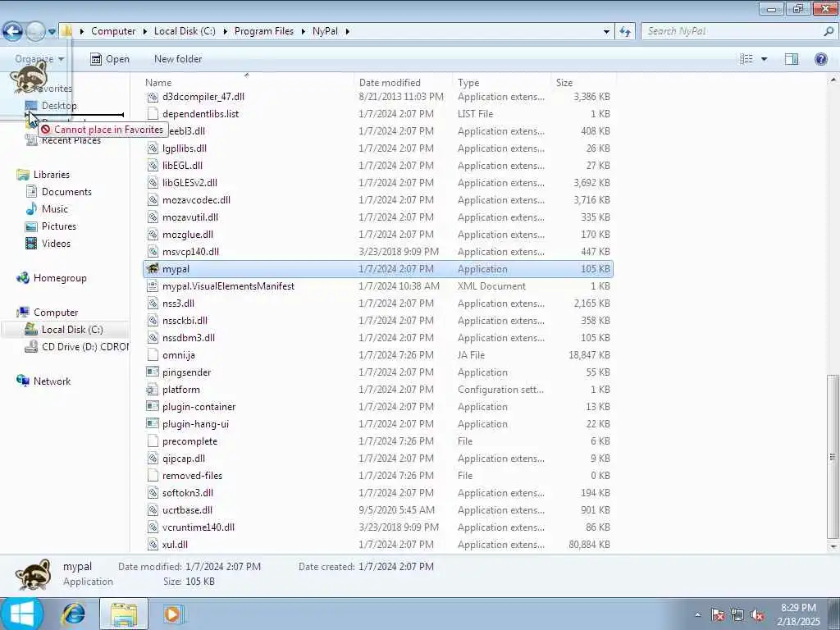Image resolution: width=840 pixels, height=630 pixels.
Task: Click the Forward navigation arrow
Action: pos(35,31)
